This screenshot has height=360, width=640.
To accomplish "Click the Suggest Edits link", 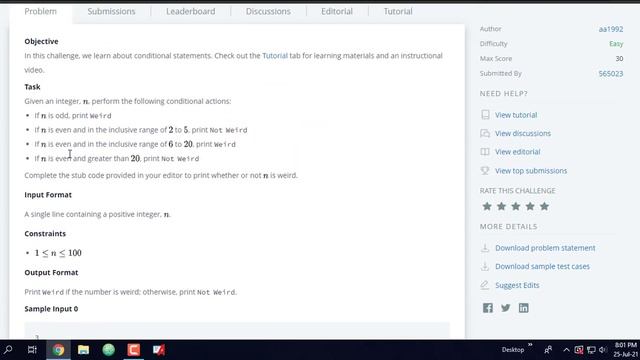I will pyautogui.click(x=517, y=285).
